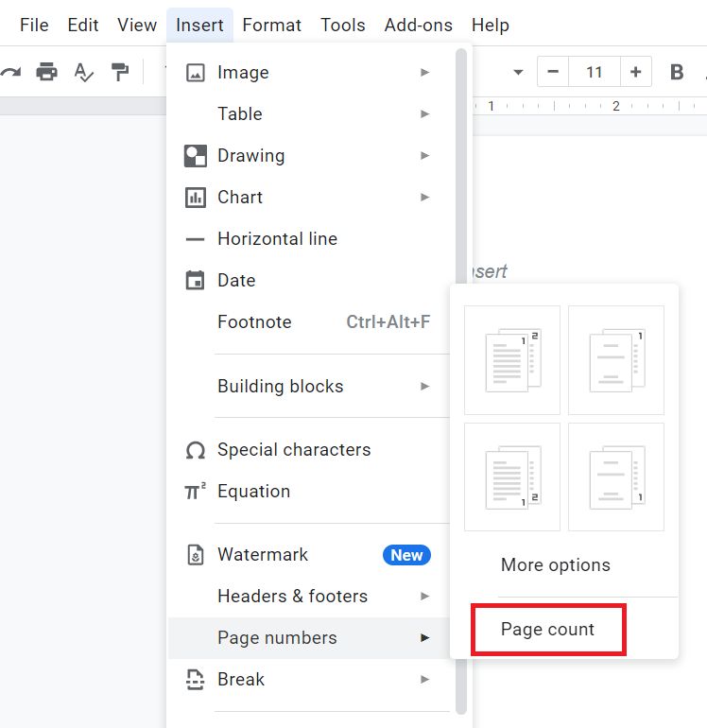The image size is (707, 728).
Task: Expand Headers & footers arrow
Action: (x=424, y=597)
